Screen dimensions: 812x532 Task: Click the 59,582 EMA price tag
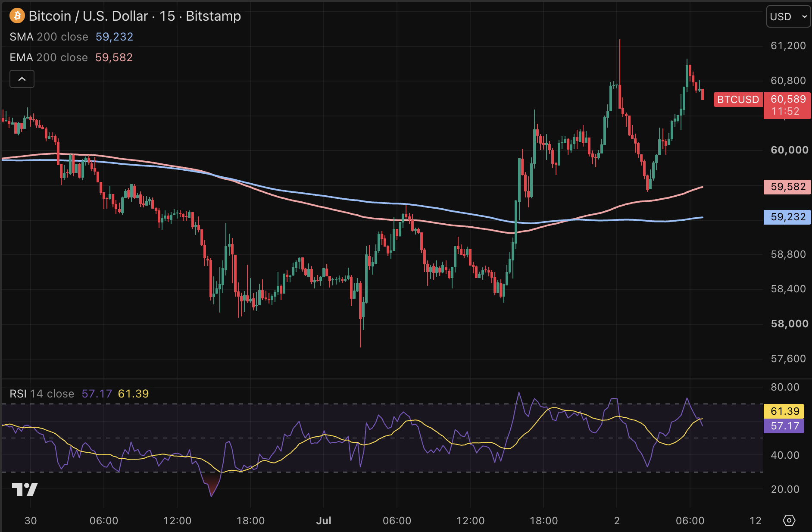(x=787, y=187)
